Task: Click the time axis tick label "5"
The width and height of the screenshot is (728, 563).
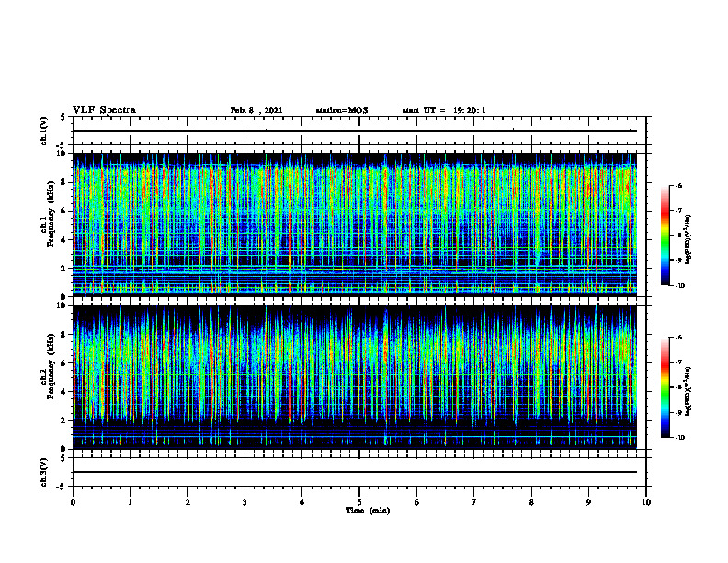Action: (359, 502)
